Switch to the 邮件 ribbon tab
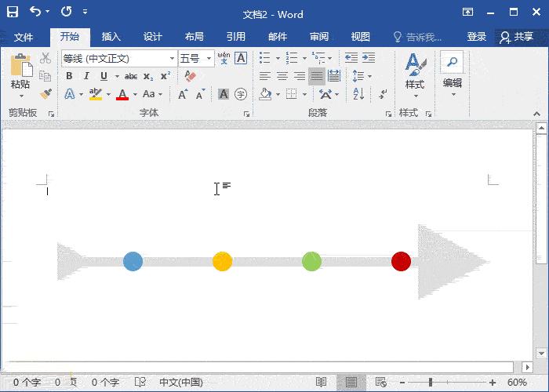Screen dimensions: 549x392 pos(278,37)
